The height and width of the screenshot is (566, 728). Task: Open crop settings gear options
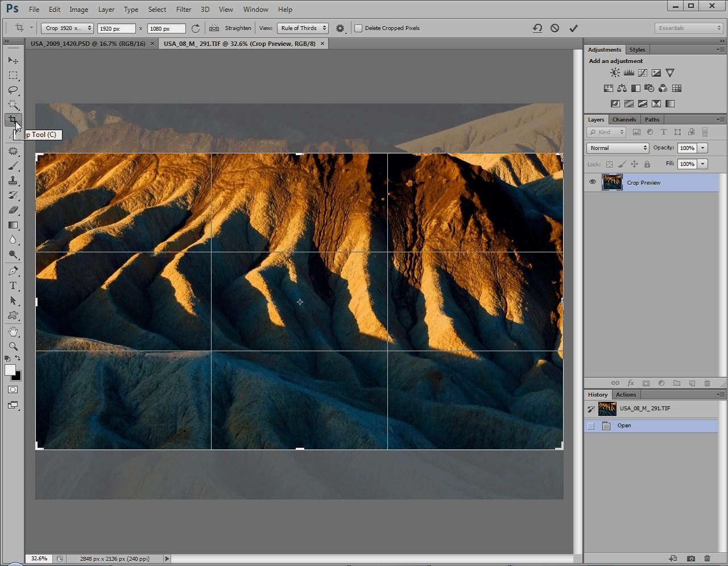pos(340,28)
